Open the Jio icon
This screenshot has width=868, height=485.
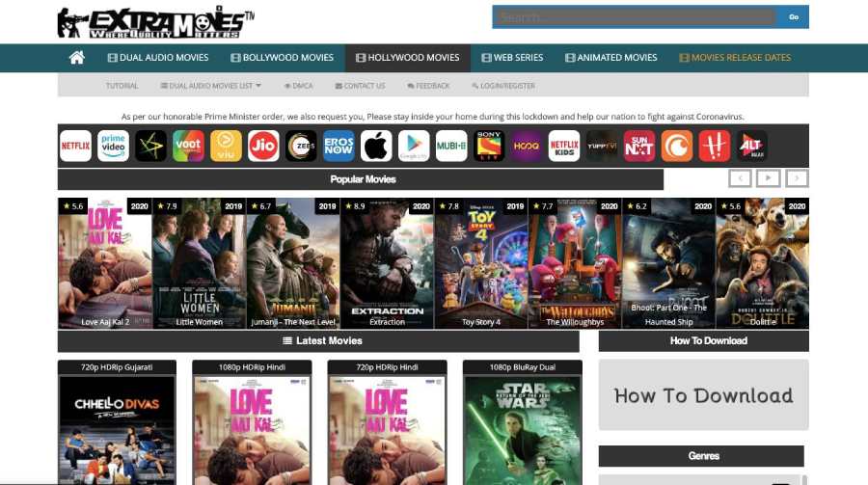click(x=263, y=147)
